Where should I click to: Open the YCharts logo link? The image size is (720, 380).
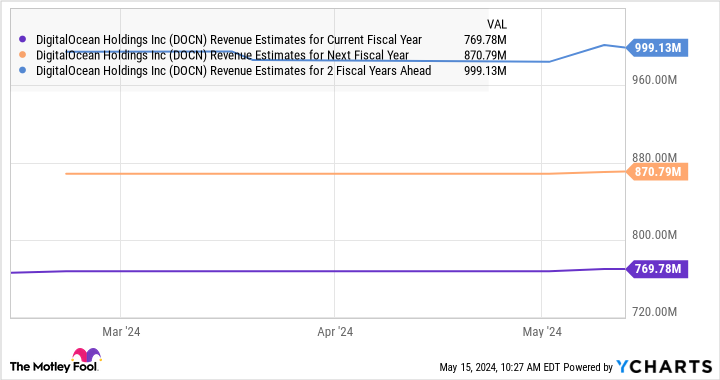tap(664, 366)
